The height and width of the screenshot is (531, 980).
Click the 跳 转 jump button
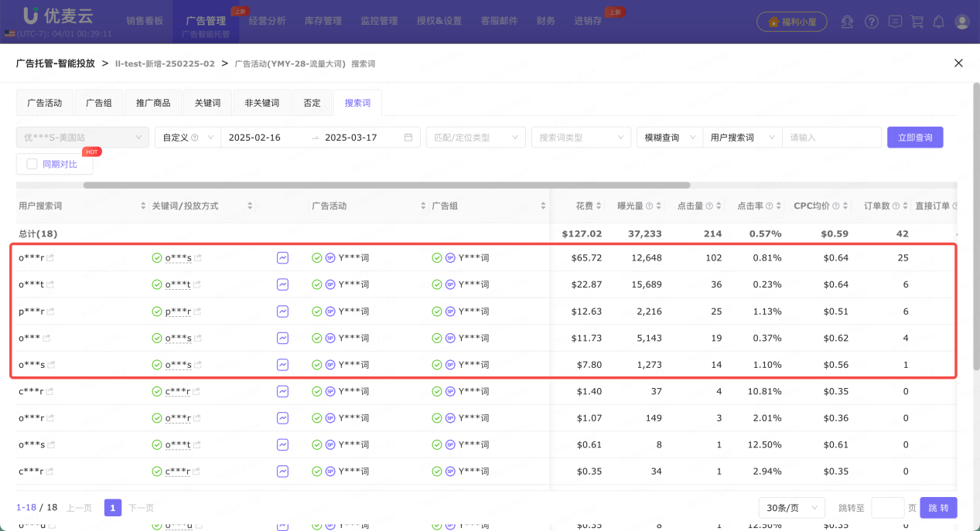pyautogui.click(x=938, y=508)
